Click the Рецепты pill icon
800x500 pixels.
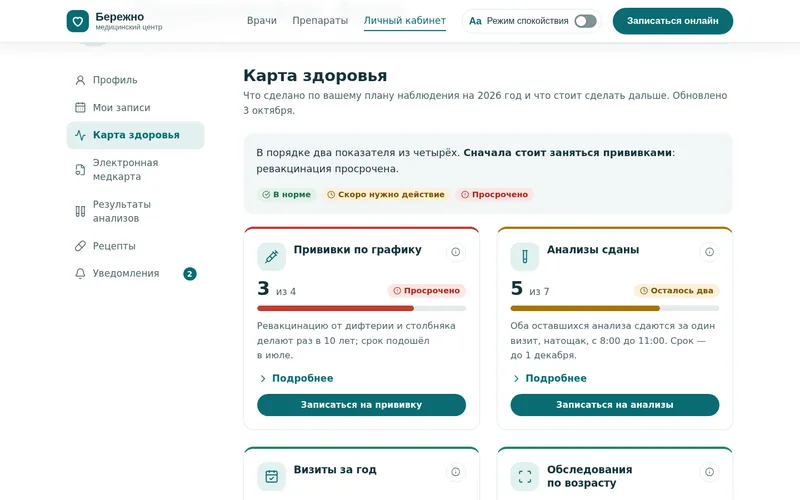point(80,246)
